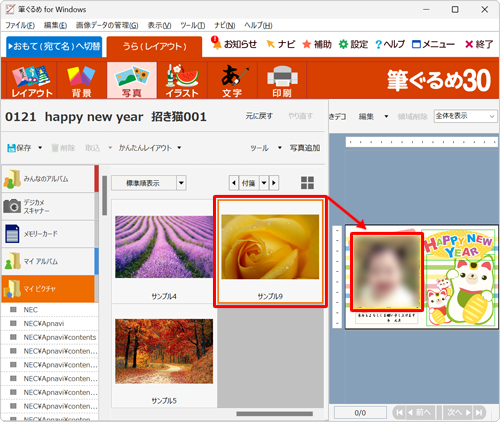The width and height of the screenshot is (500, 422).
Task: Select the サンプル9 yellow rose thumbnail
Action: click(x=270, y=252)
